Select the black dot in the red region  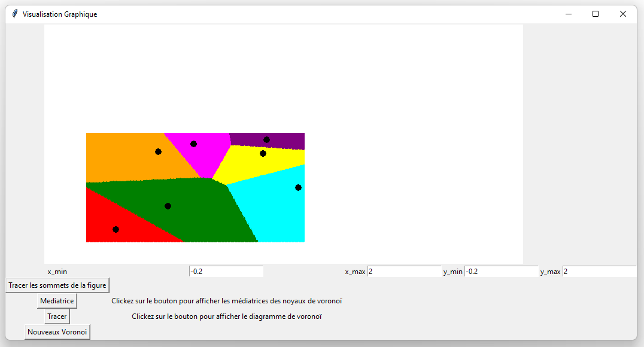pyautogui.click(x=116, y=229)
